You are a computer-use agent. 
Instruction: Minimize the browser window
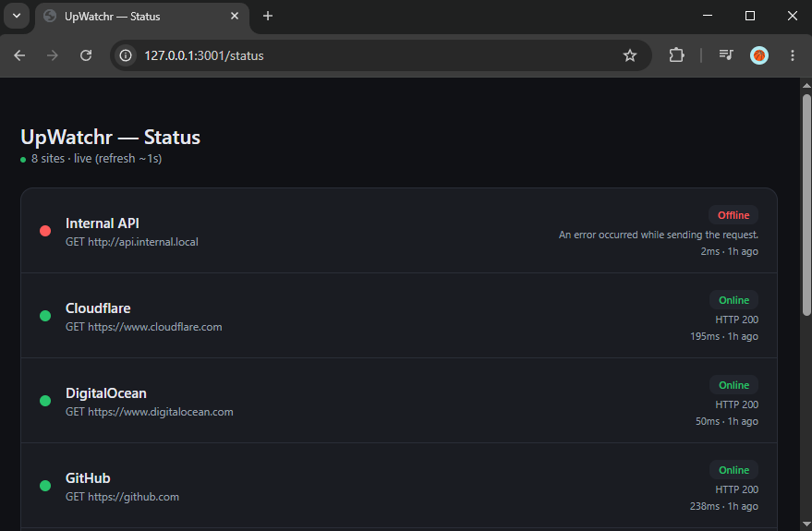(708, 16)
